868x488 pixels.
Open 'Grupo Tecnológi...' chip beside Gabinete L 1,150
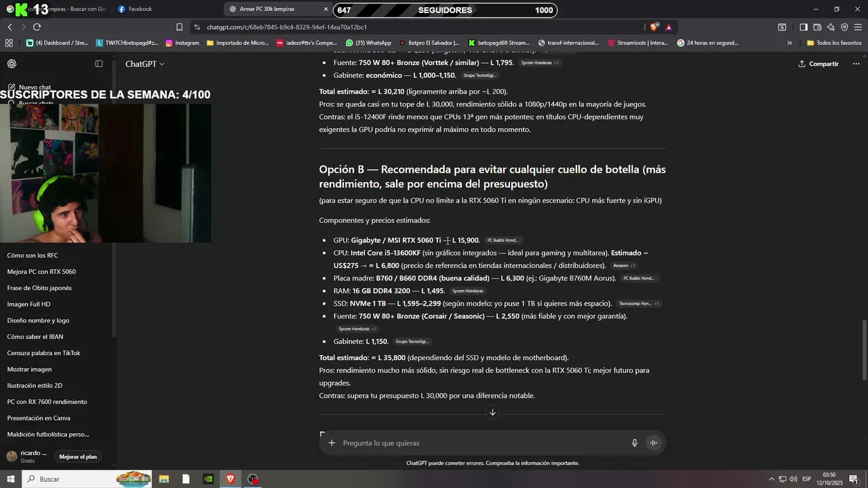(x=412, y=342)
